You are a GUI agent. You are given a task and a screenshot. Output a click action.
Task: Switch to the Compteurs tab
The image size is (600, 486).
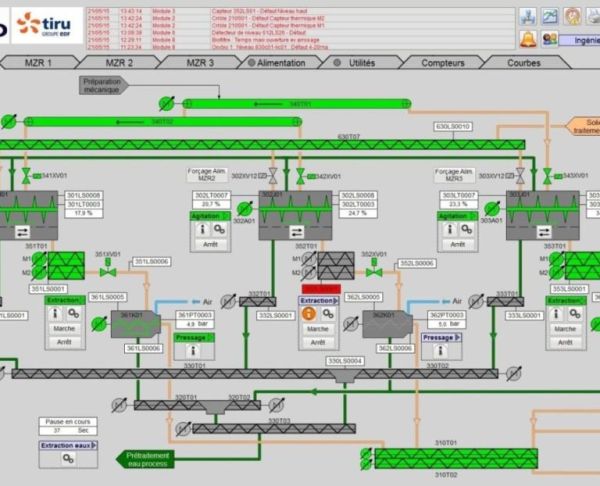point(445,62)
